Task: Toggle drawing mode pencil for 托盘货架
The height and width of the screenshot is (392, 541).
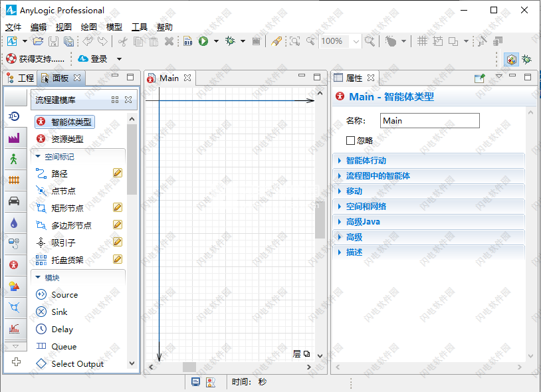Action: pos(118,259)
